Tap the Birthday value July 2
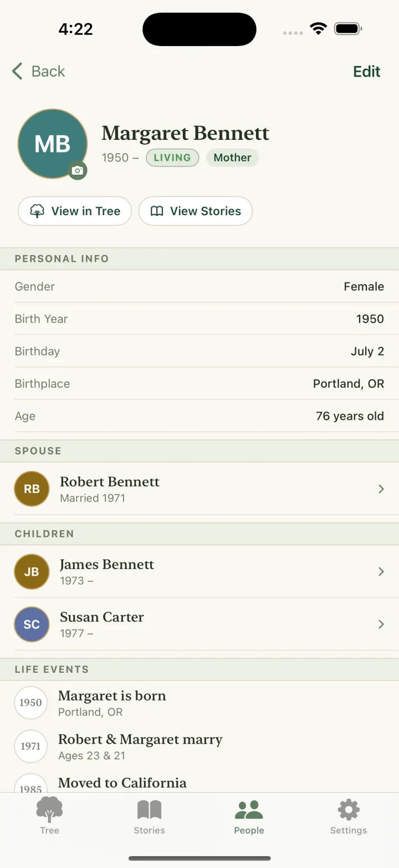This screenshot has width=399, height=868. tap(367, 351)
